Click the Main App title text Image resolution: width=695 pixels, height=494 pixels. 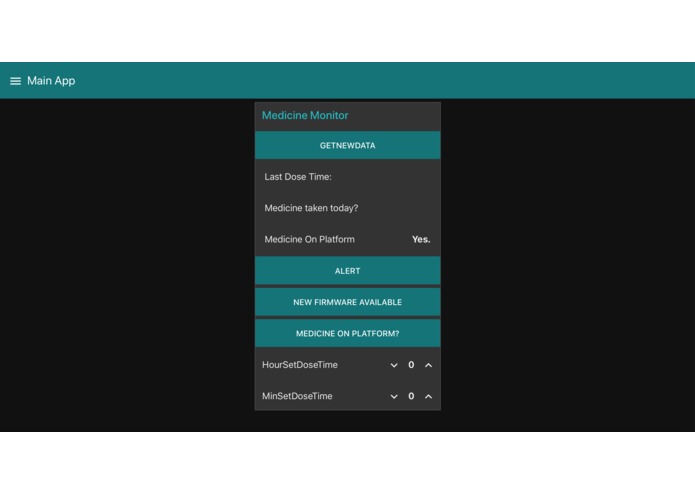[x=51, y=81]
